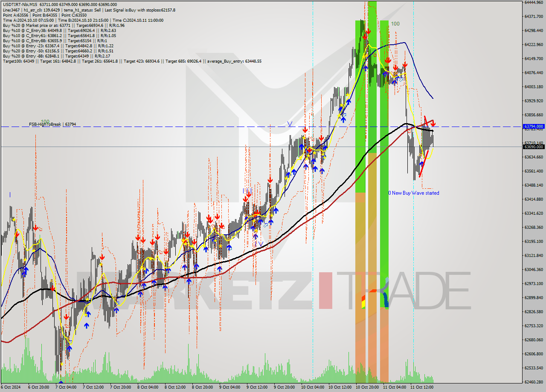Click the 62826.580 price axis label
The image size is (546, 392).
click(534, 311)
